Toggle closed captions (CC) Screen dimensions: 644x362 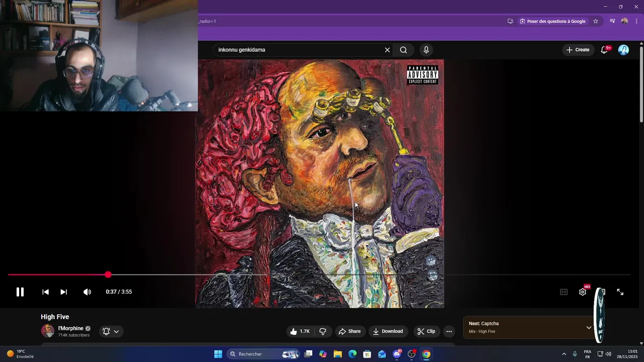coord(564,292)
